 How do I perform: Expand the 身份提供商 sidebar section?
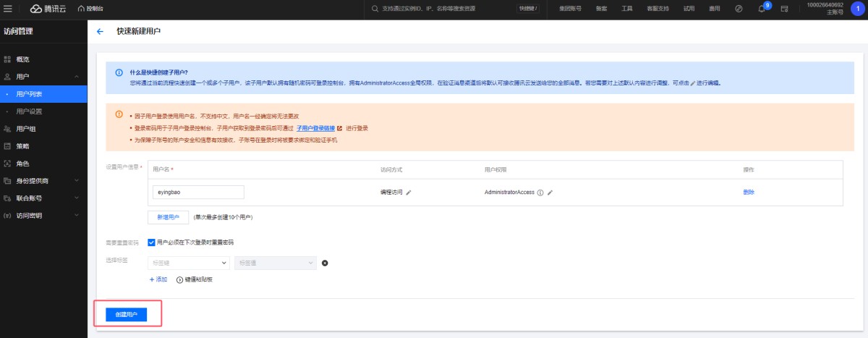(x=43, y=180)
